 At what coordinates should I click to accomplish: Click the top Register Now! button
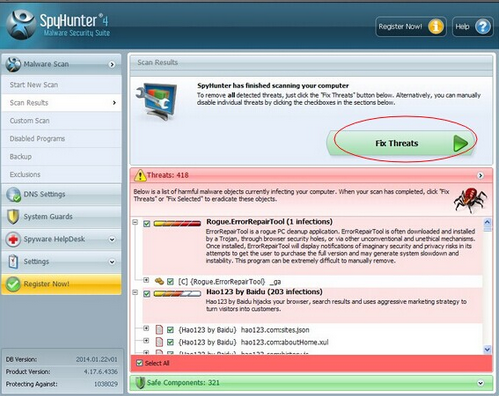click(411, 27)
